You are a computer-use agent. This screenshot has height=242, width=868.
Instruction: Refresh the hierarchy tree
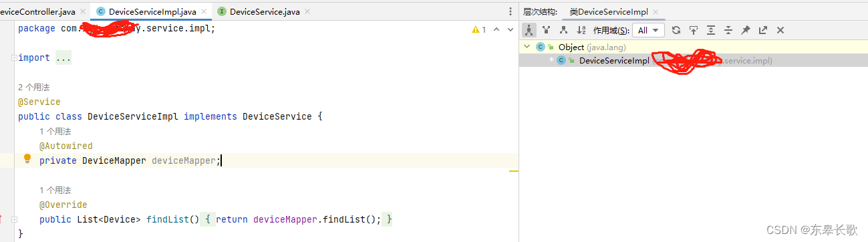point(676,30)
